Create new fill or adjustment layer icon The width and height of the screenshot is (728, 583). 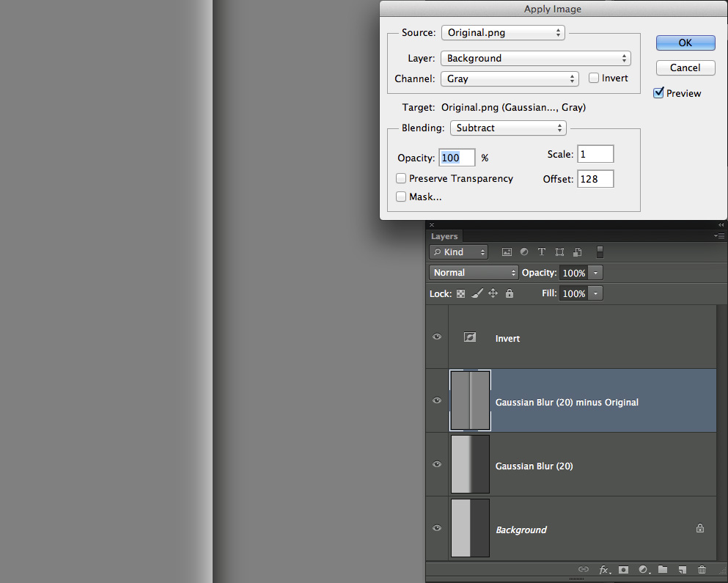tap(644, 570)
